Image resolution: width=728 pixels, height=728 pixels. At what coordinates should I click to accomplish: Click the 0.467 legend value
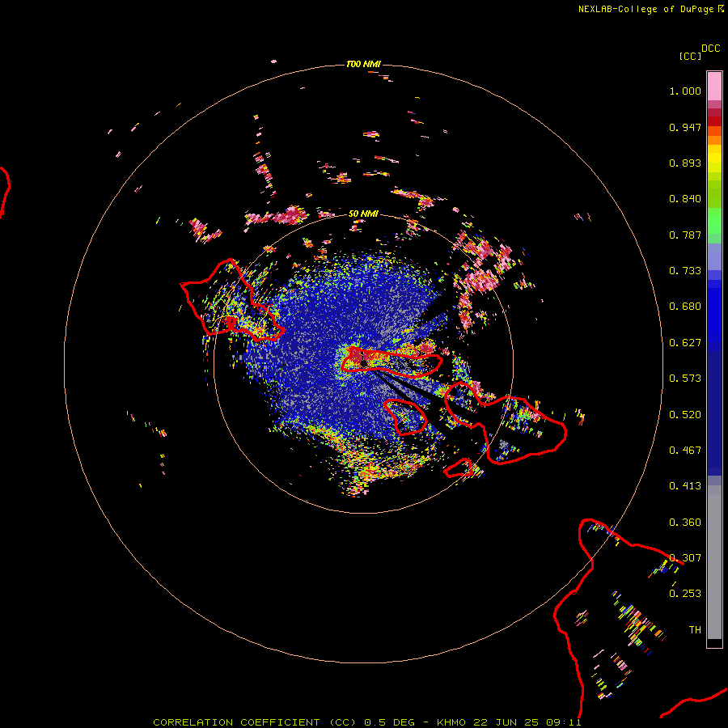click(685, 451)
